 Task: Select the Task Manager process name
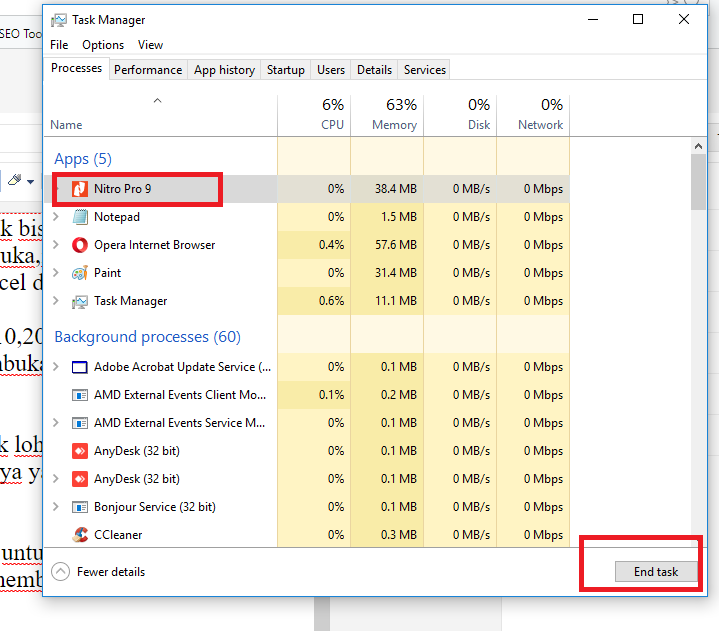click(131, 301)
